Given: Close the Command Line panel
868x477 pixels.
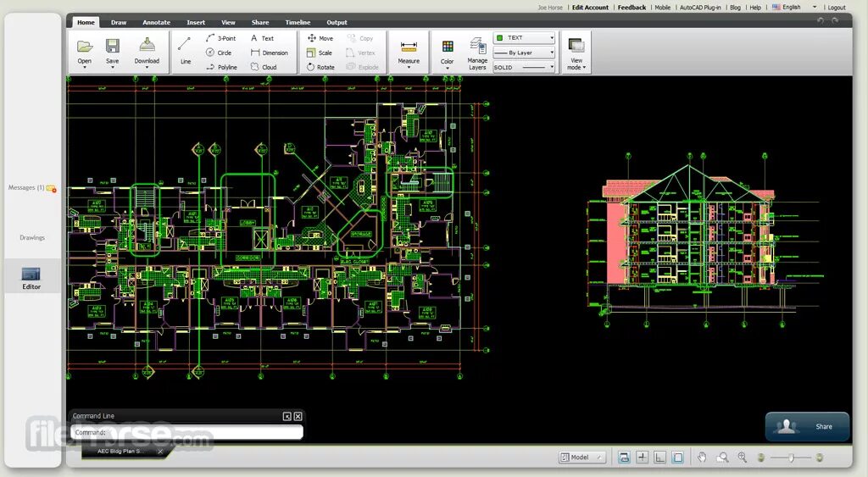Looking at the screenshot, I should click(298, 416).
